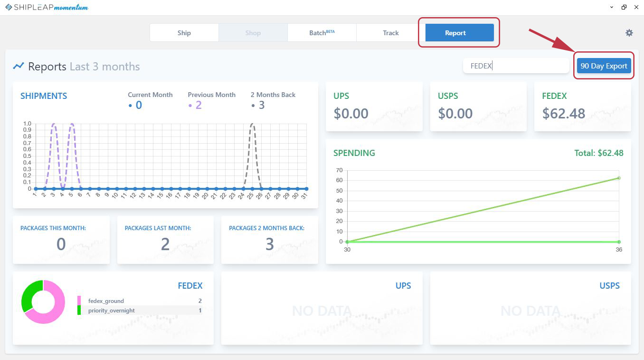Open the settings gear icon
The height and width of the screenshot is (360, 644).
(x=629, y=33)
